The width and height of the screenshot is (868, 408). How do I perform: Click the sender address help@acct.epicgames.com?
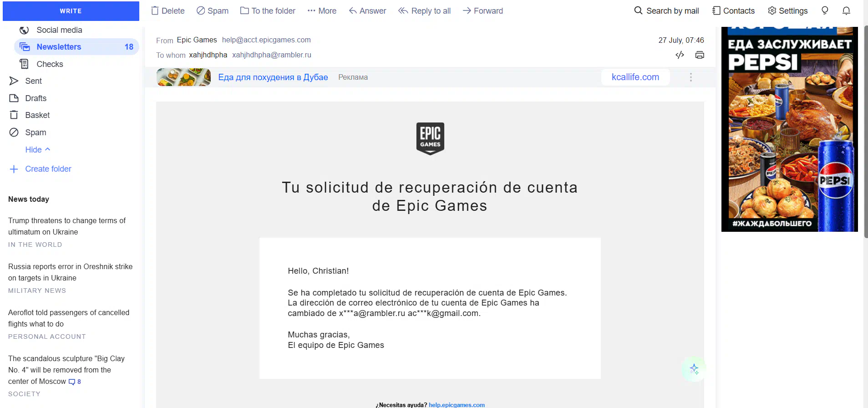266,40
